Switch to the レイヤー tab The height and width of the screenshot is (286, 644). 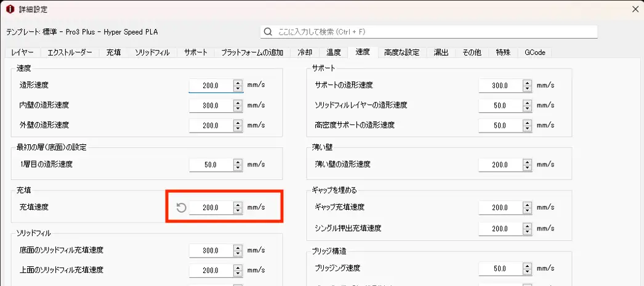(x=23, y=52)
